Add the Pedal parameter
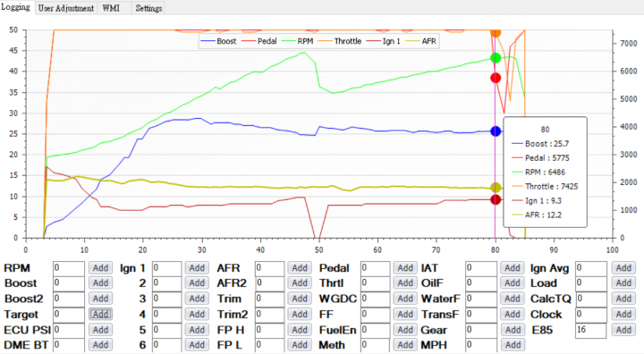This screenshot has height=354, width=644. coord(405,268)
